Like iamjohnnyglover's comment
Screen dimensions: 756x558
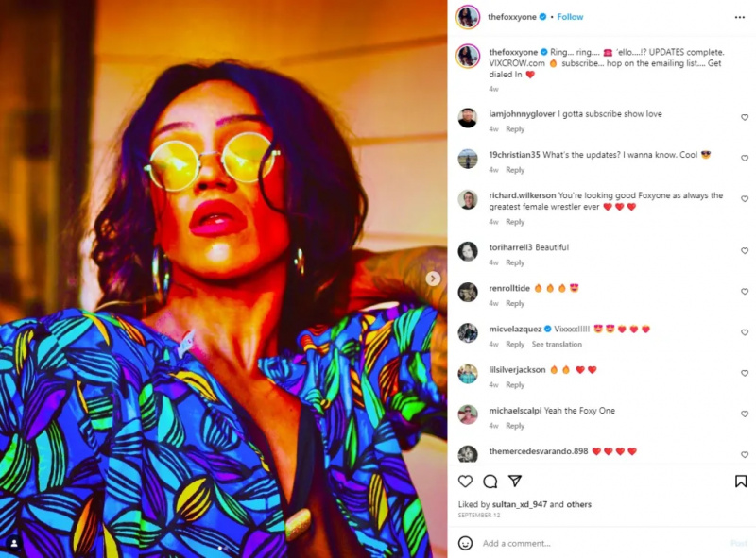(x=745, y=117)
